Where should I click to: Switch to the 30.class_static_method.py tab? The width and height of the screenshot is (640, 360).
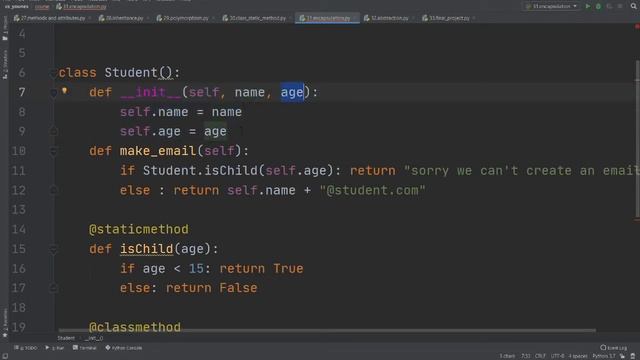(257, 18)
